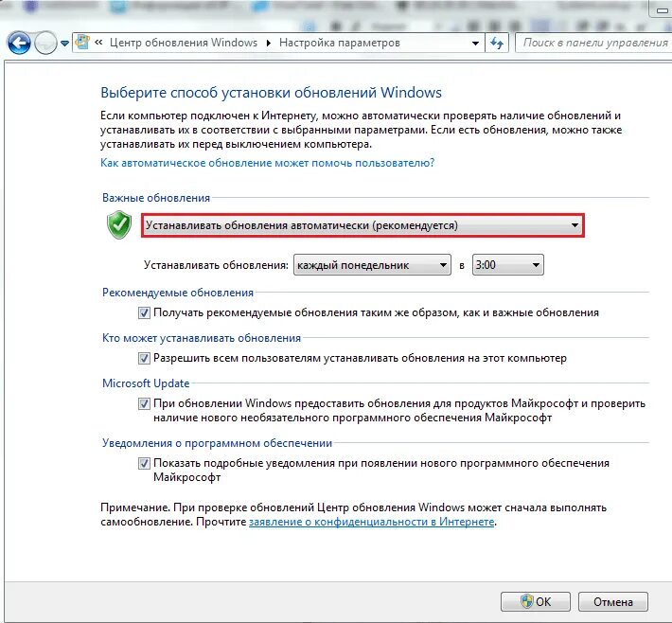
Task: Click the Устанавливать обновления: label
Action: tap(216, 265)
